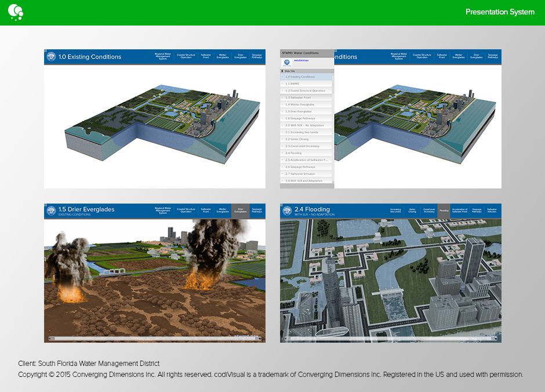Click the SFWMD seal in Existing Conditions slide

click(x=52, y=57)
